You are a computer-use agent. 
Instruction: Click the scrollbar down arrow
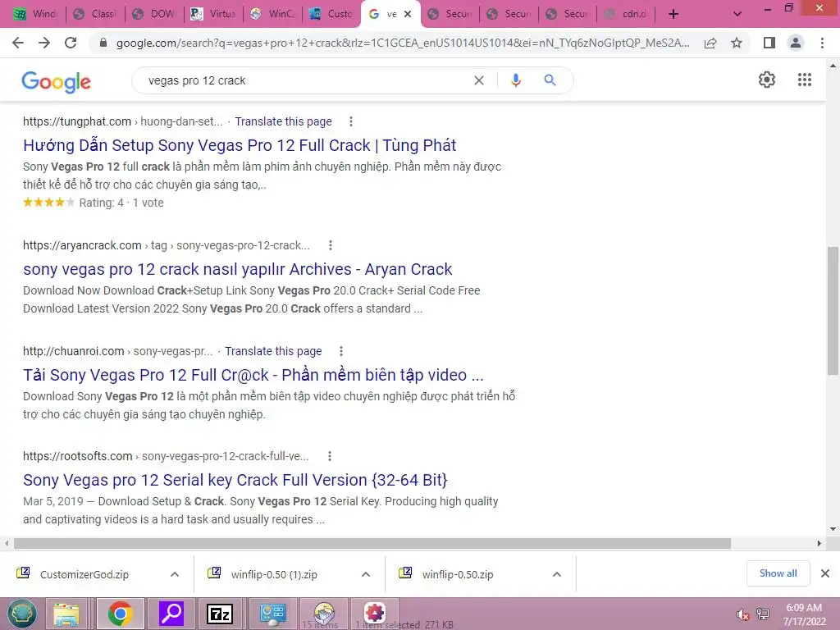pos(833,529)
